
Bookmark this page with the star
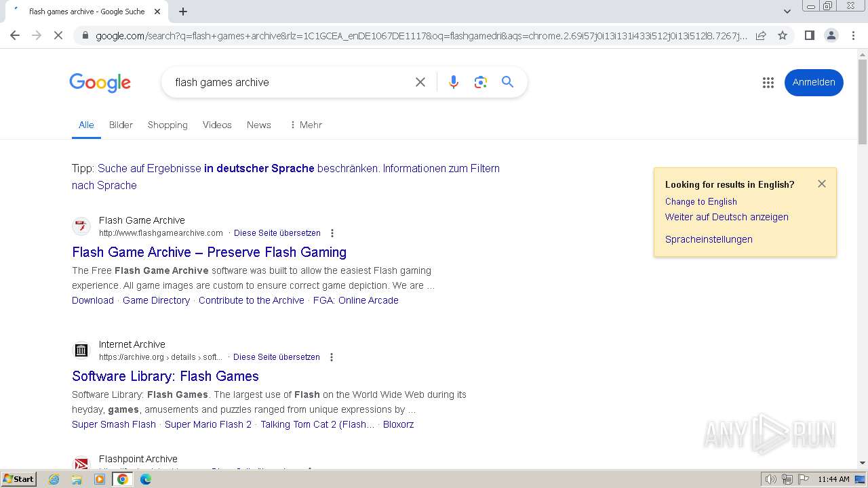click(783, 35)
